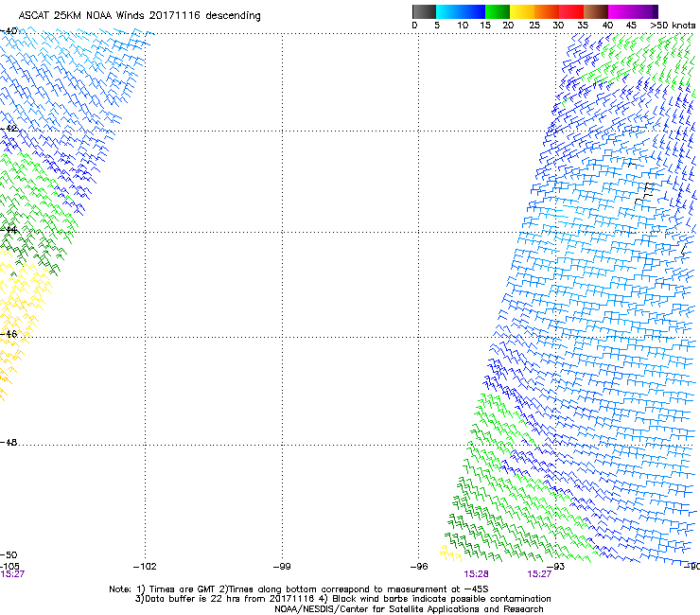Click the '-96' longitude axis label
This screenshot has width=700, height=615.
pos(419,567)
